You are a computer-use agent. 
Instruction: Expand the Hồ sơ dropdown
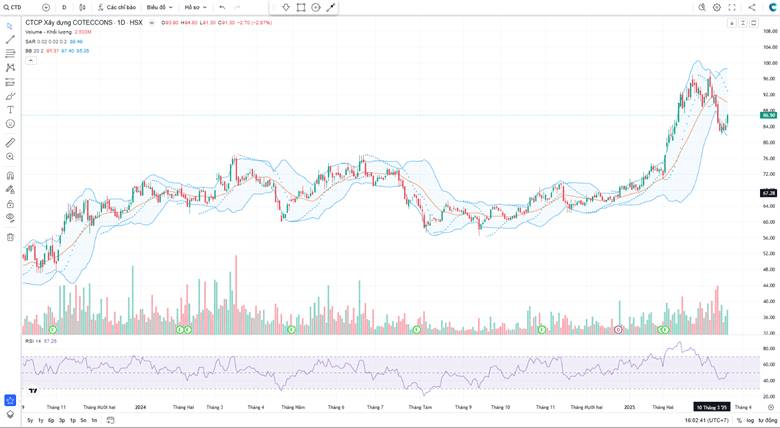[x=195, y=7]
